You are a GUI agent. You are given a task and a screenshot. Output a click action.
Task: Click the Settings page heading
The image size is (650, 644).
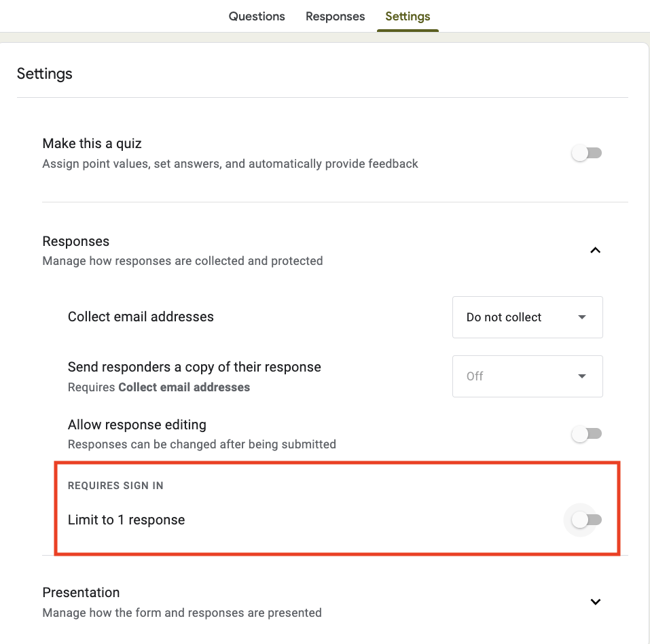(44, 73)
